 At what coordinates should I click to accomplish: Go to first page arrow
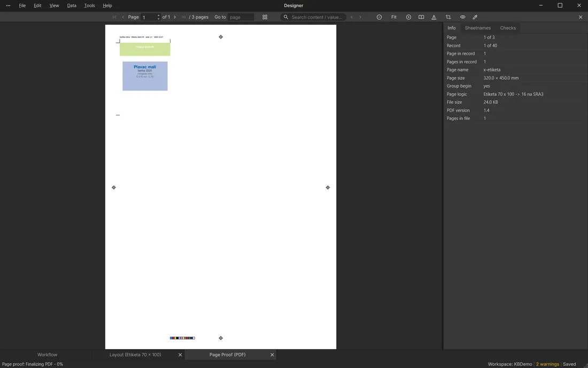point(114,17)
